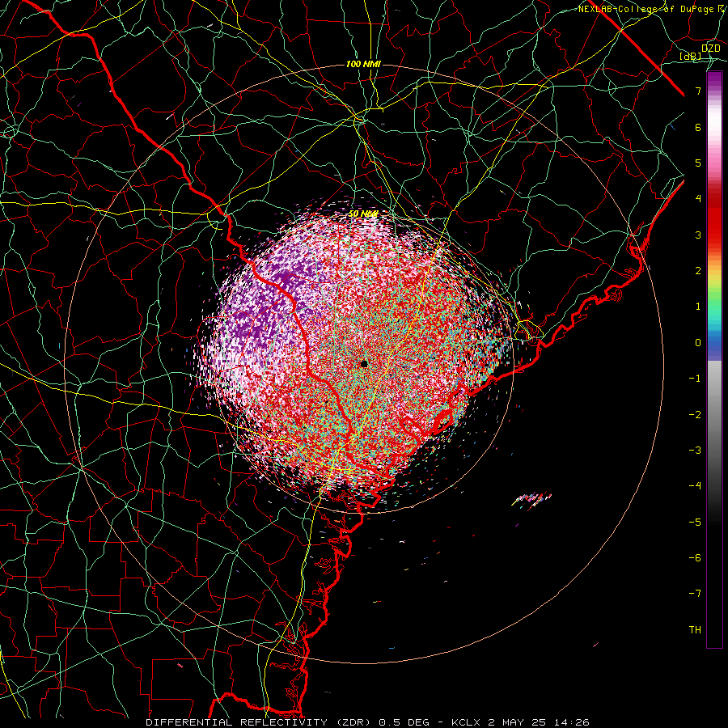Click the 100 NMI range ring label

363,64
